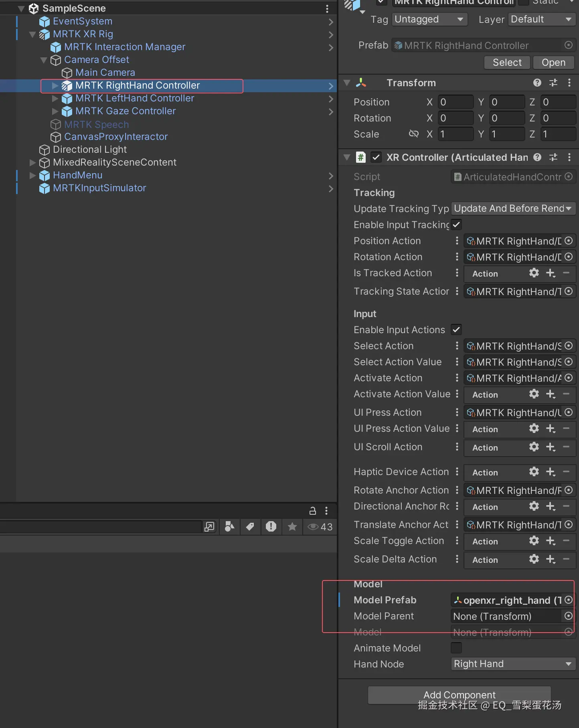This screenshot has width=579, height=728.
Task: Collapse the MRTK XR Rig tree node
Action: (32, 34)
